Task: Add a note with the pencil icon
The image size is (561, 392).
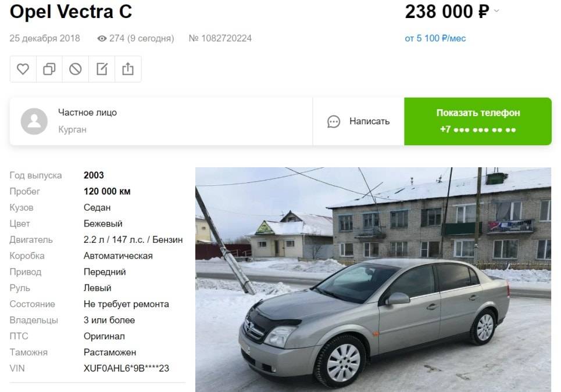Action: [x=102, y=69]
